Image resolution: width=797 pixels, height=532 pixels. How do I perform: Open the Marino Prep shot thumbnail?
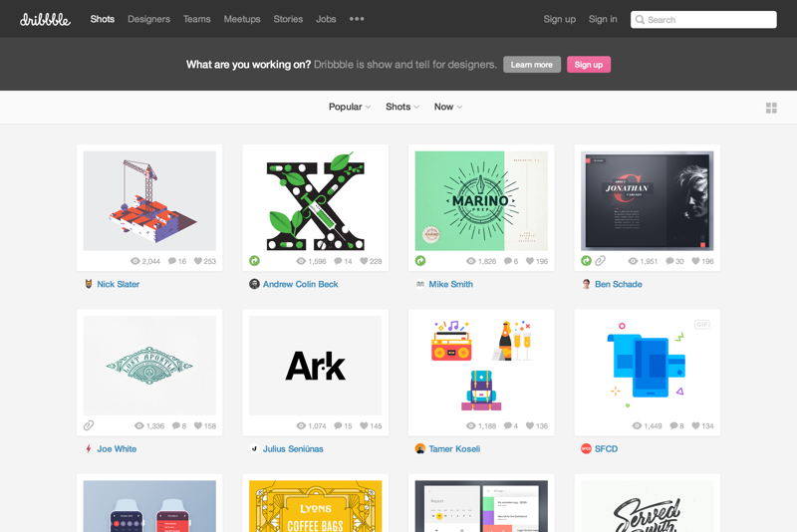click(481, 200)
